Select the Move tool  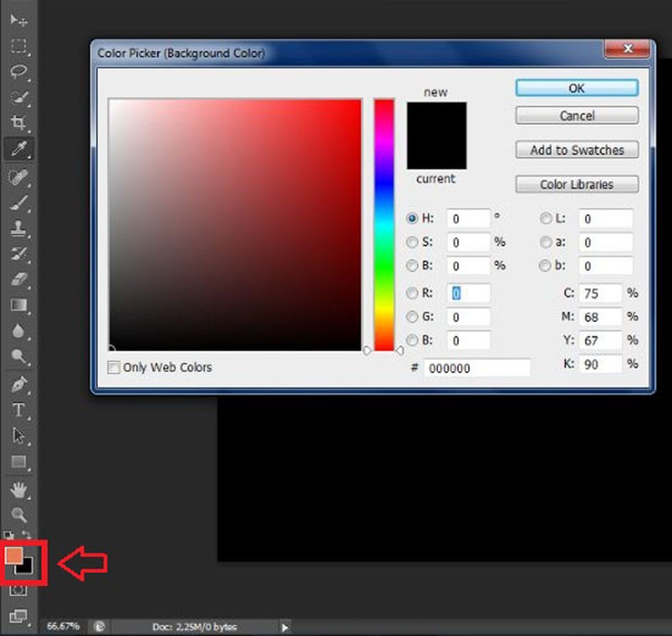[18, 20]
